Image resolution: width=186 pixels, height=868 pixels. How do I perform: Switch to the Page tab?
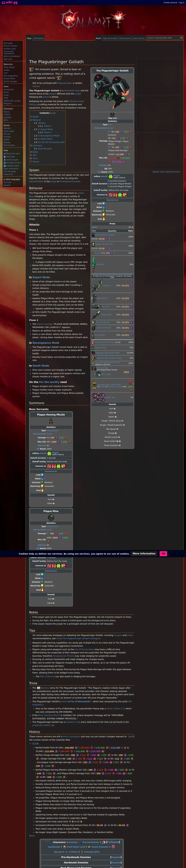[x=29, y=38]
